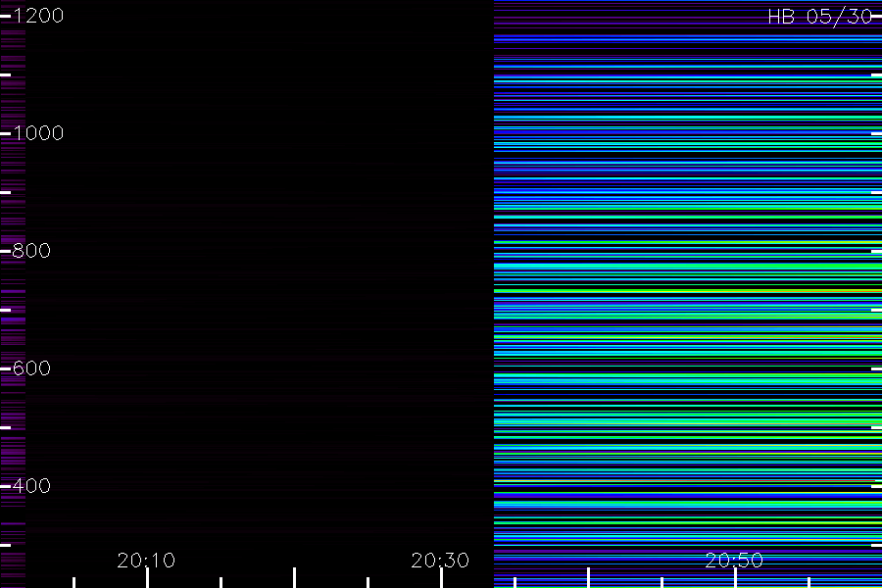Image resolution: width=882 pixels, height=588 pixels.
Task: Click the 20:30 time axis label
Action: coord(440,561)
